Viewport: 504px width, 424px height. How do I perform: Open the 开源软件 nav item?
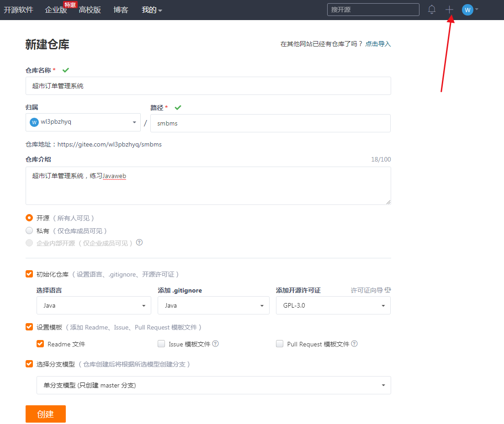[18, 10]
